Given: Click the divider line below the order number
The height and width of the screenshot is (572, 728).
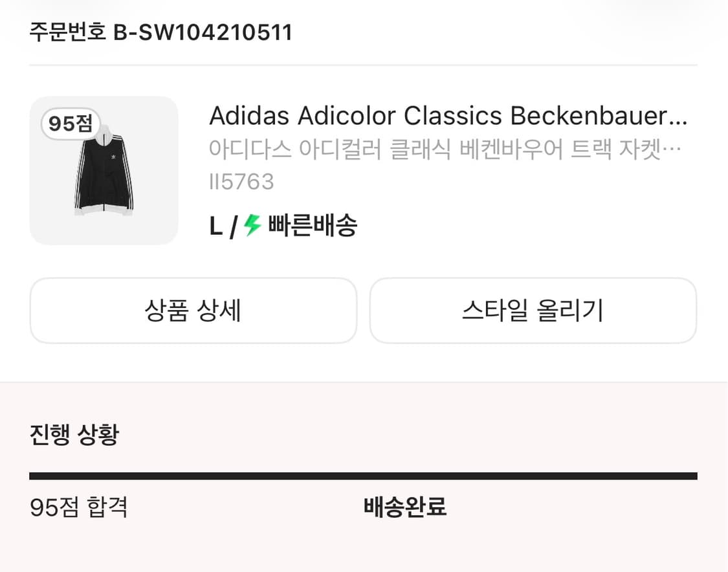Looking at the screenshot, I should (363, 65).
